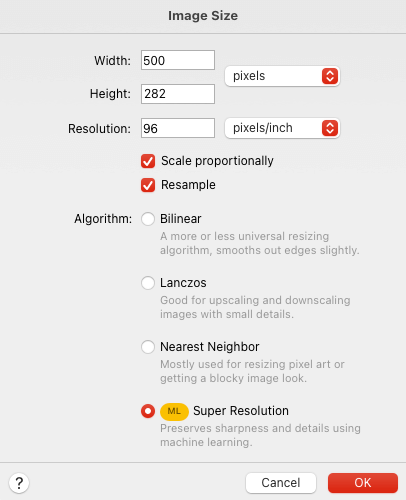The image size is (406, 500).
Task: Click the Nearest Neighbor description text
Action: pyautogui.click(x=252, y=371)
